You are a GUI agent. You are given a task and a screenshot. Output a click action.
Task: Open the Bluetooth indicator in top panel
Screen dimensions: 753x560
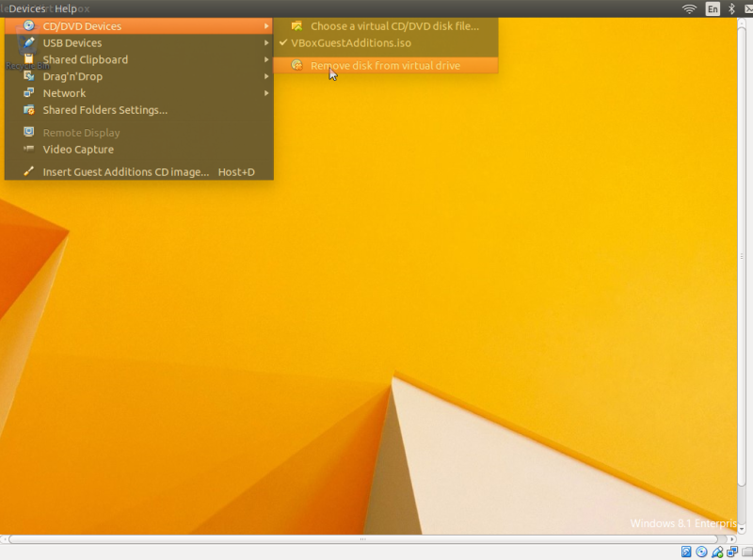pyautogui.click(x=732, y=8)
